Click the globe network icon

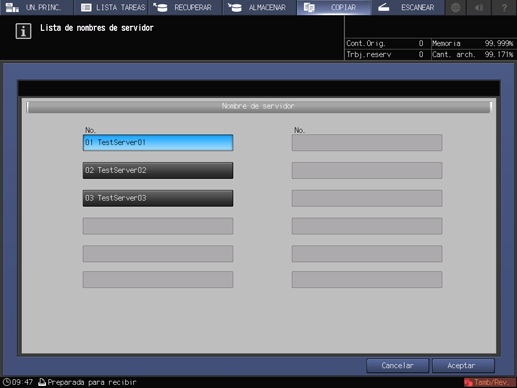tap(455, 7)
